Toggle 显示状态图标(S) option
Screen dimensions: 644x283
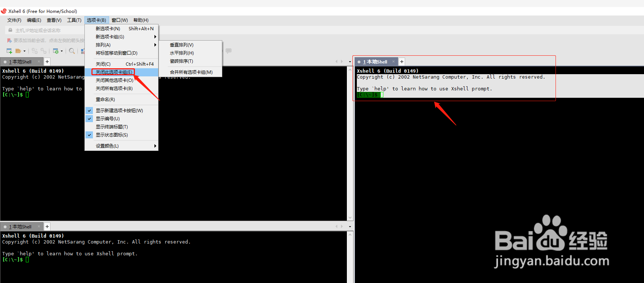[122, 135]
